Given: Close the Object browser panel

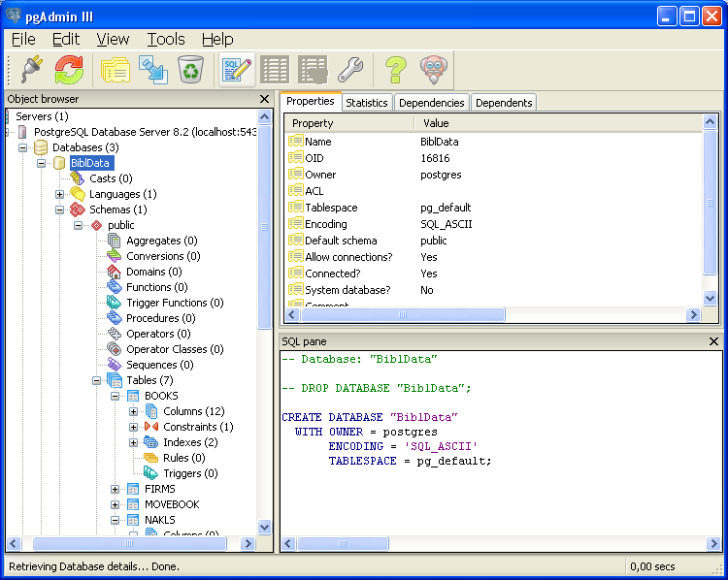Looking at the screenshot, I should coord(264,99).
